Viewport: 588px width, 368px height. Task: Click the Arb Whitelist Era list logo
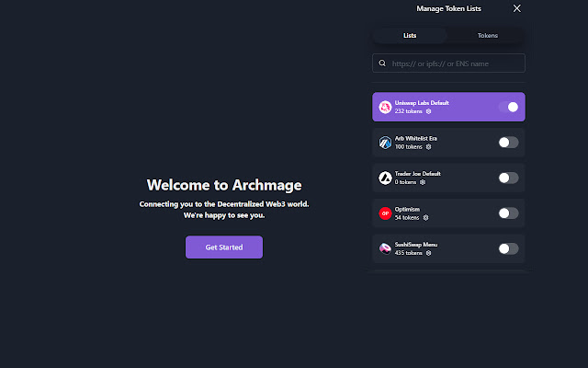click(385, 143)
